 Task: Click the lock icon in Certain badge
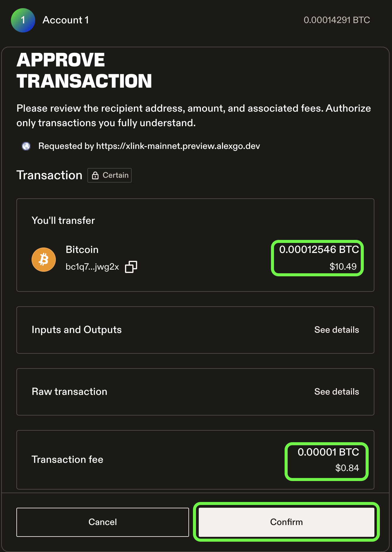pos(95,175)
